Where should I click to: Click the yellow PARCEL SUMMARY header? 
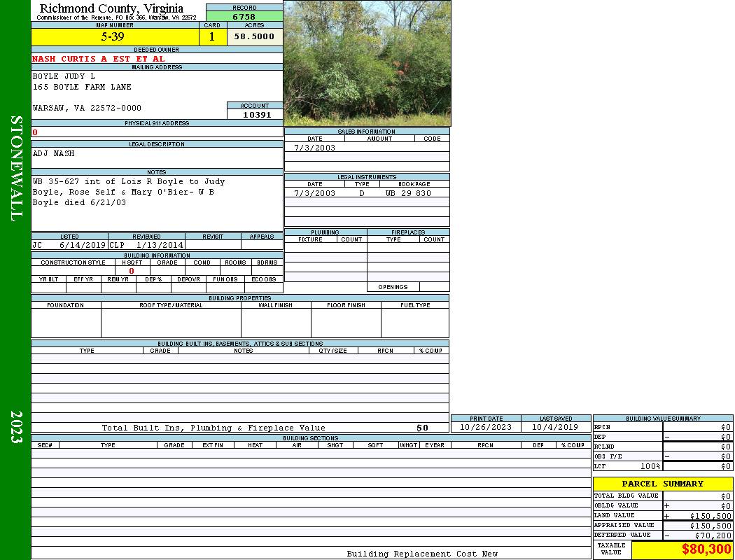tap(662, 484)
